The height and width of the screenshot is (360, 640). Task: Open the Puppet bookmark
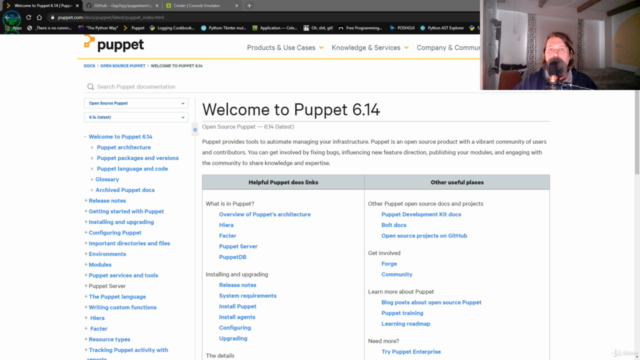coord(133,28)
